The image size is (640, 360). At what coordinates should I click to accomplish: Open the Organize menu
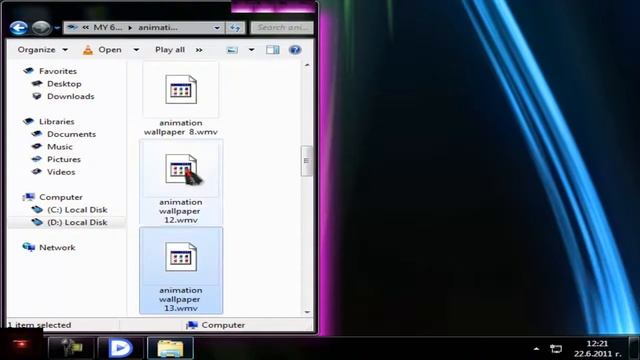click(42, 50)
